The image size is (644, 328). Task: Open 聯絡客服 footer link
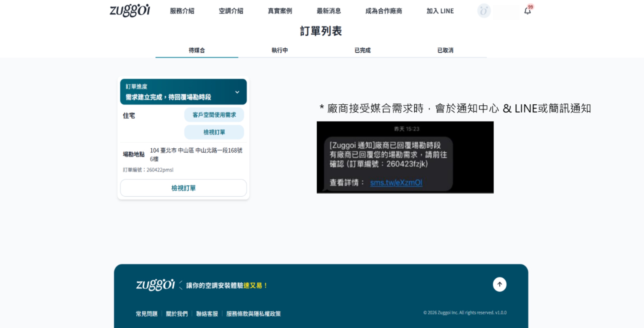point(207,314)
